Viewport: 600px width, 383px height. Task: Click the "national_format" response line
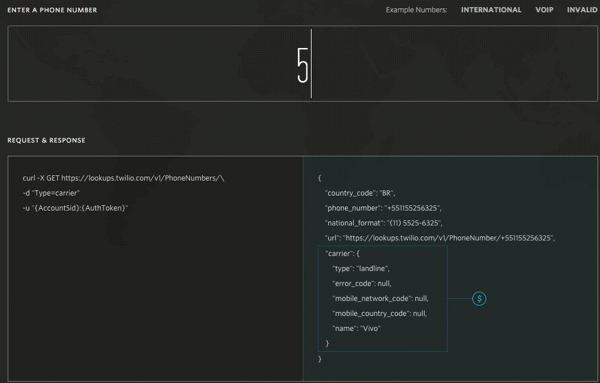point(383,223)
